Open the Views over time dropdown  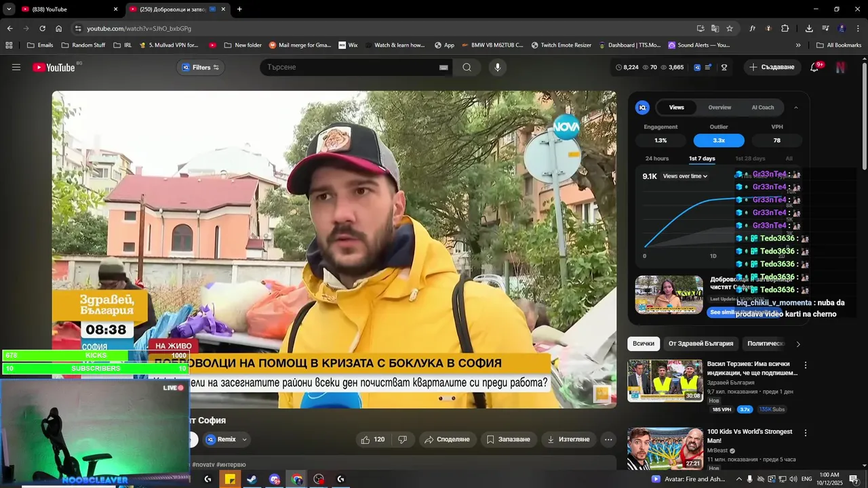pyautogui.click(x=685, y=176)
